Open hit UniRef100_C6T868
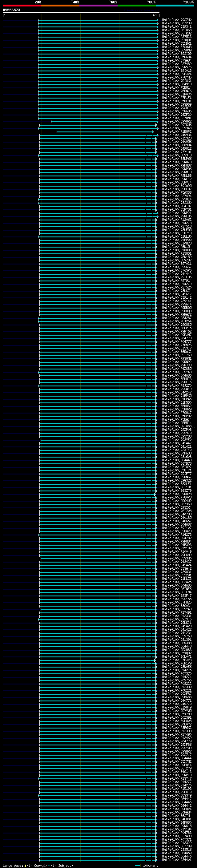The width and height of the screenshot is (197, 868). [177, 30]
